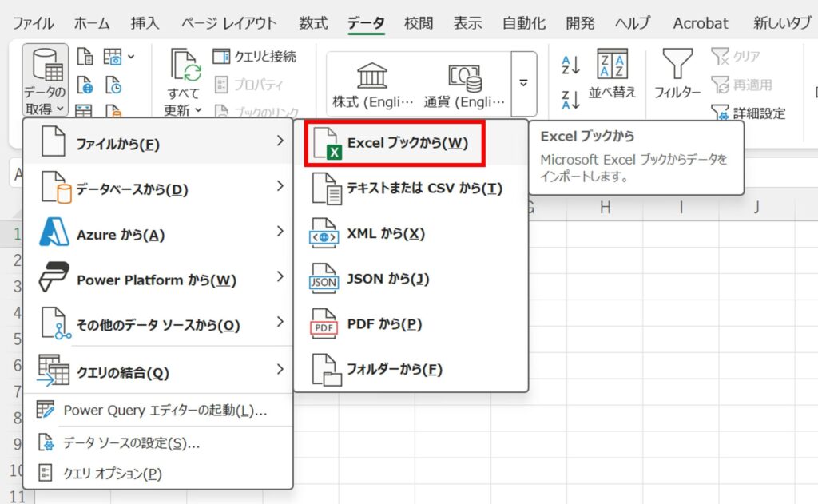Select column H header
This screenshot has width=818, height=504.
pos(605,208)
